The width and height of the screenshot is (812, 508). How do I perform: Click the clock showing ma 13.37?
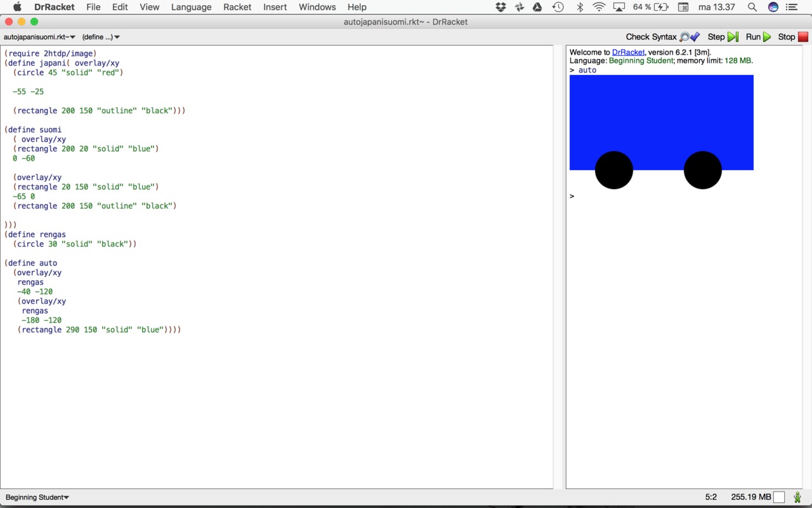tap(717, 7)
